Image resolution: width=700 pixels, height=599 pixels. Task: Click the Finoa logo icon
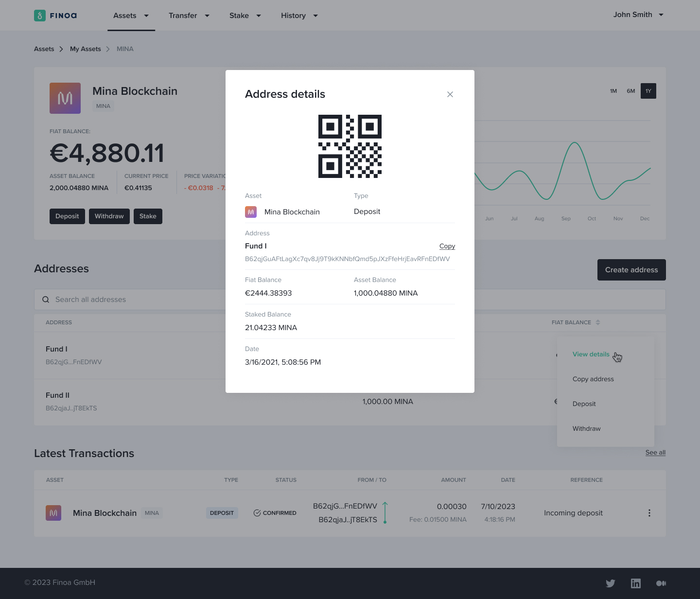(40, 16)
